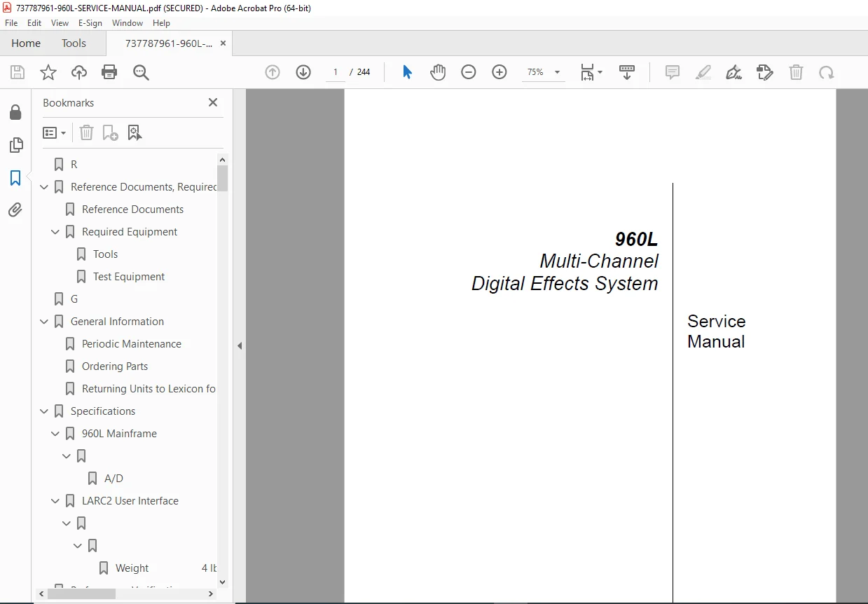Collapse the Required Equipment bookmark
The image size is (868, 604).
pyautogui.click(x=55, y=232)
